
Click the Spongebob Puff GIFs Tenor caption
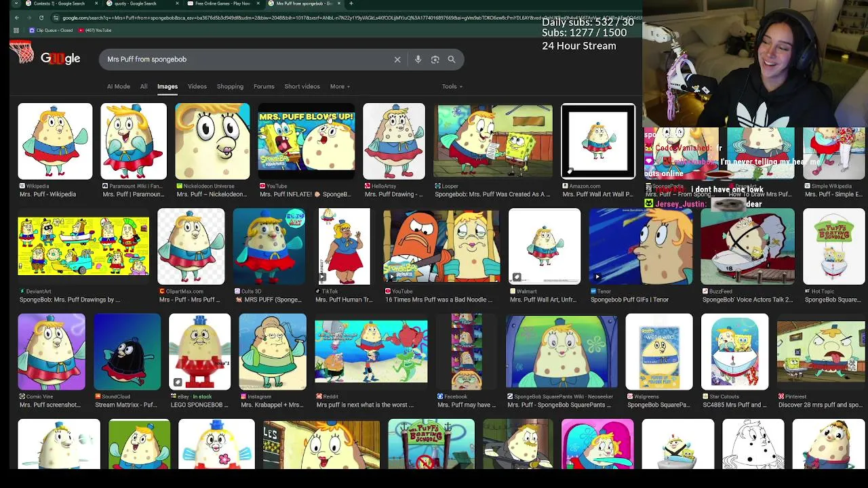click(x=629, y=300)
